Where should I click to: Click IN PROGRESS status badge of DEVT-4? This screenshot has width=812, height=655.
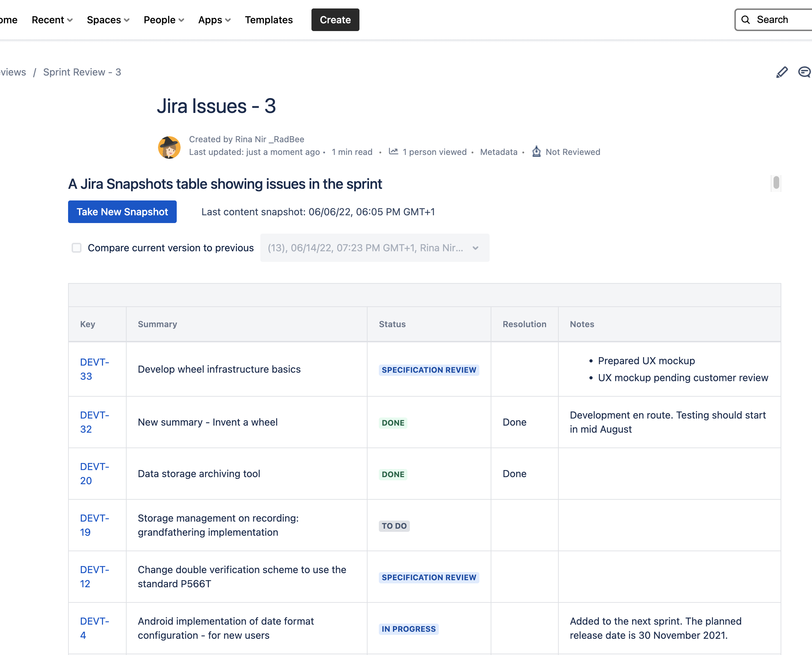[x=408, y=629]
